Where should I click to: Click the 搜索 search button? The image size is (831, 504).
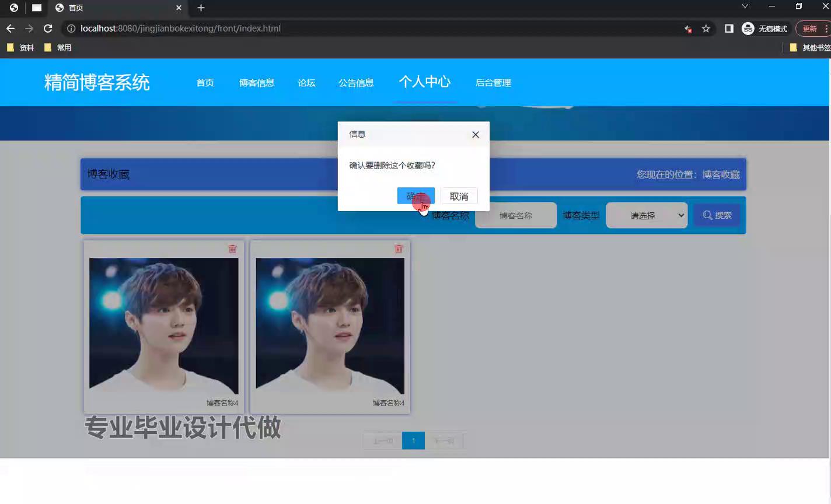click(717, 215)
